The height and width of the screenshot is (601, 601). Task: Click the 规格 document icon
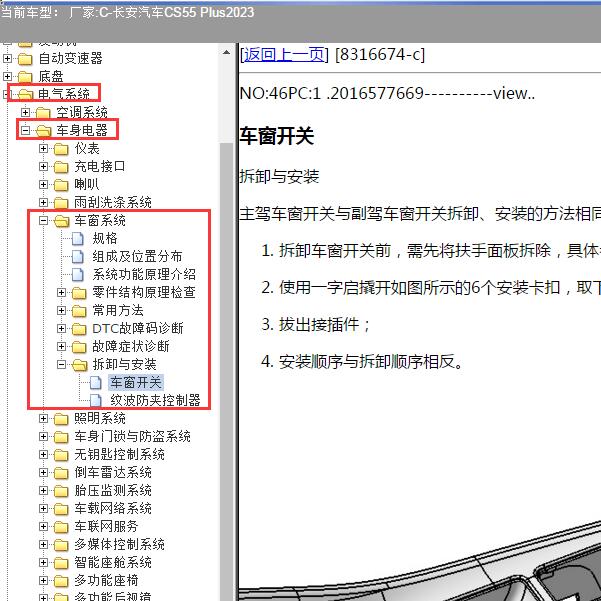point(78,239)
